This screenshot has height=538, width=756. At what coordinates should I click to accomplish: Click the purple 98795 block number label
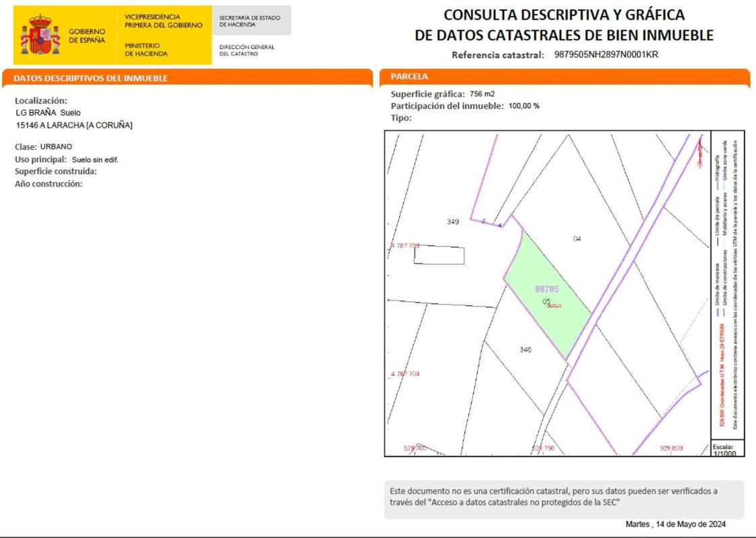click(547, 289)
